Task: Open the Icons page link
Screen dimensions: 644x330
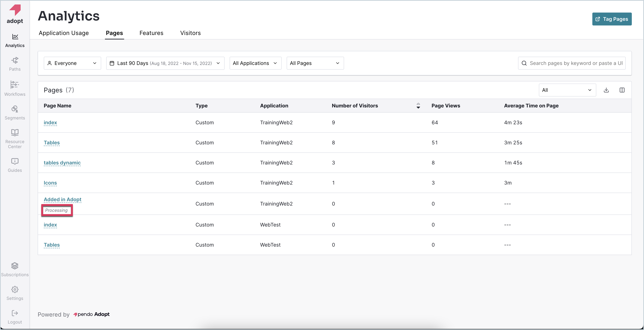Action: pyautogui.click(x=50, y=183)
